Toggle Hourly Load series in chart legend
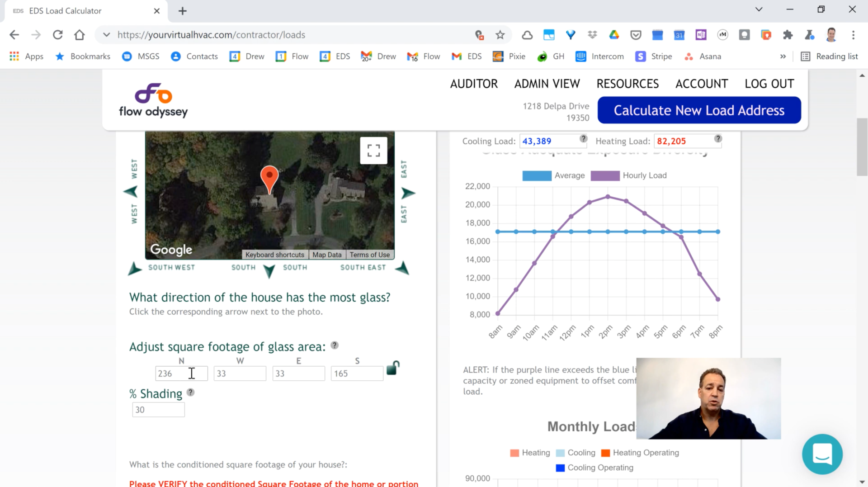 point(628,175)
